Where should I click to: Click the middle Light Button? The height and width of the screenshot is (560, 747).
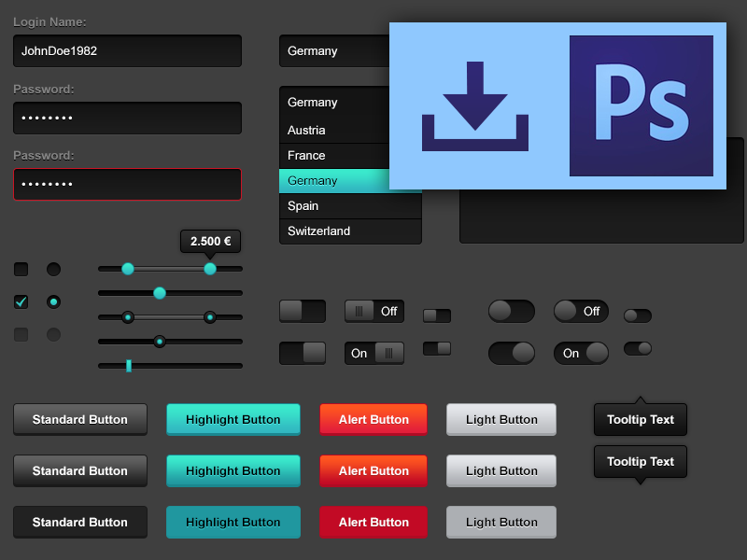click(501, 471)
